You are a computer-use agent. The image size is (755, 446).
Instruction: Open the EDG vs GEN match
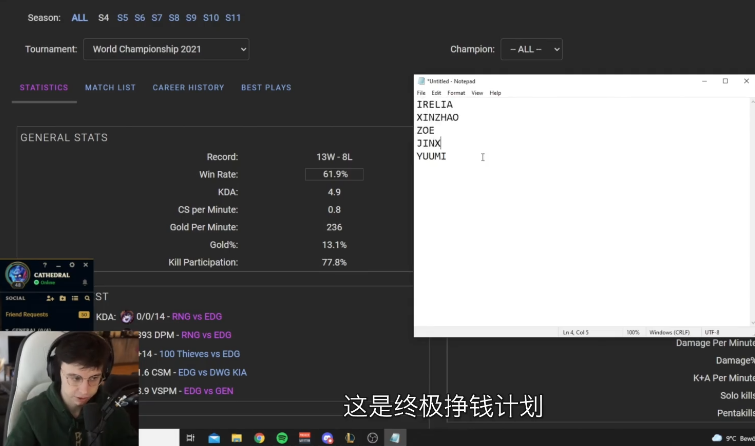click(208, 391)
